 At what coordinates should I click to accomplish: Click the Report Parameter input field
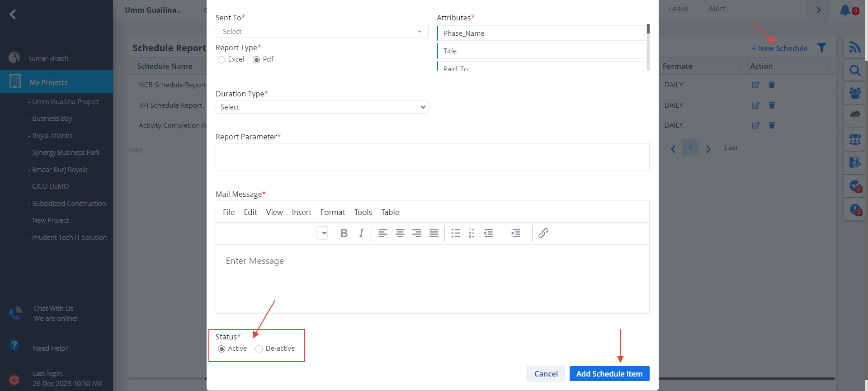433,157
